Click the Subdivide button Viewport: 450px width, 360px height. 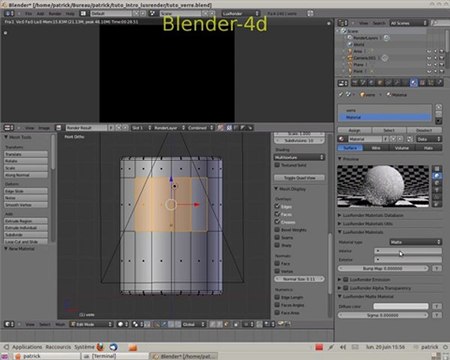click(26, 235)
